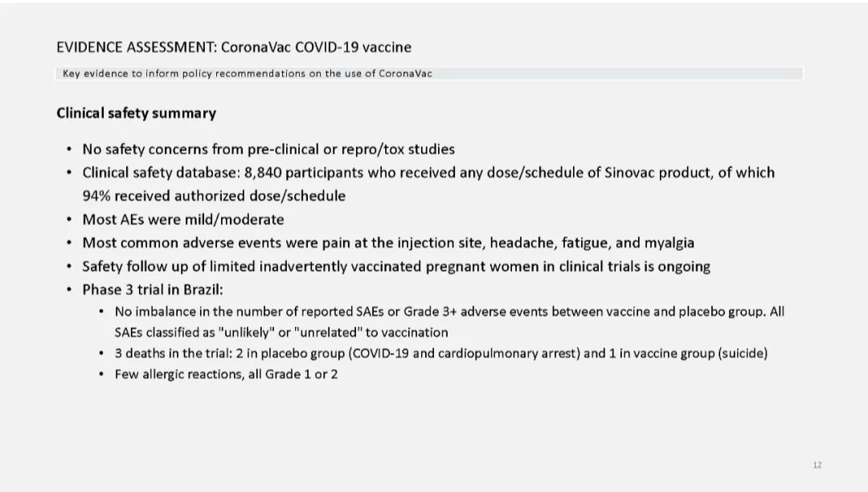Select the '3 deaths in the trial' sub-bullet
868x492 pixels.
pos(441,353)
